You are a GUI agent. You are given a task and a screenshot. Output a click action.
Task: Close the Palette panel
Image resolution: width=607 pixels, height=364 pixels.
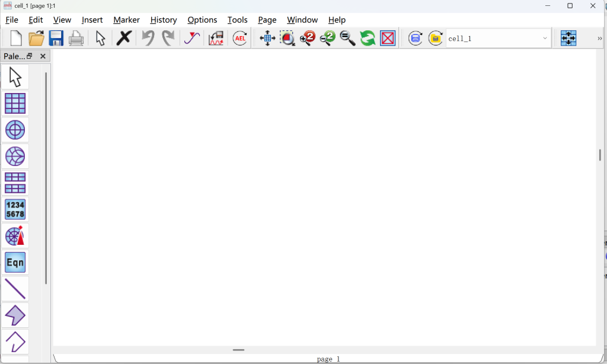click(x=43, y=56)
